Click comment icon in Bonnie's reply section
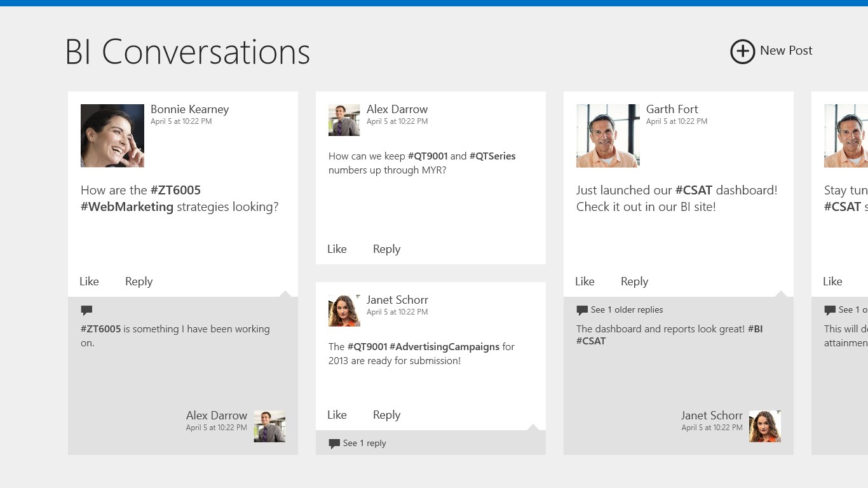868x488 pixels. (87, 311)
